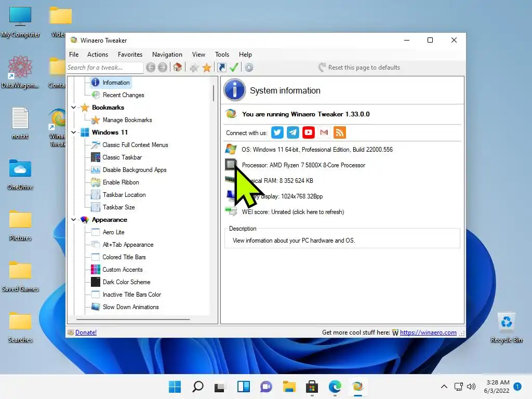Screen dimensions: 532x399
Task: Open the https://winaero.com link
Action: click(x=428, y=332)
